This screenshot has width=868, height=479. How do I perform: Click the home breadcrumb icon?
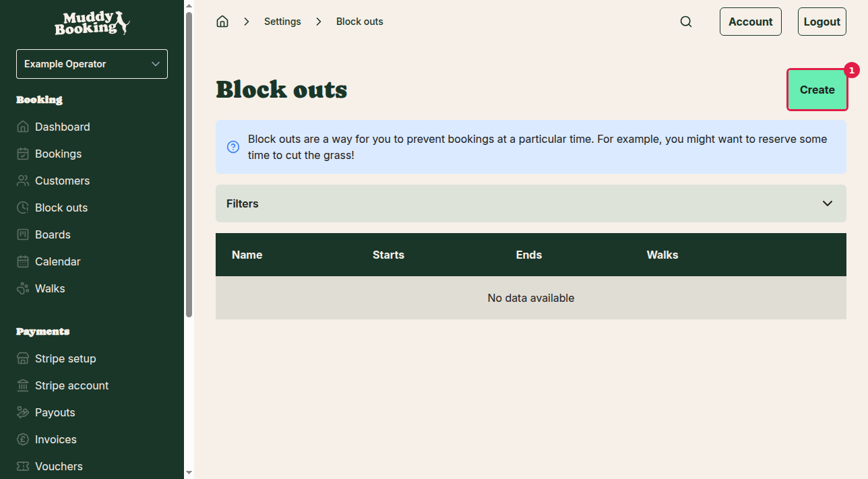click(222, 21)
